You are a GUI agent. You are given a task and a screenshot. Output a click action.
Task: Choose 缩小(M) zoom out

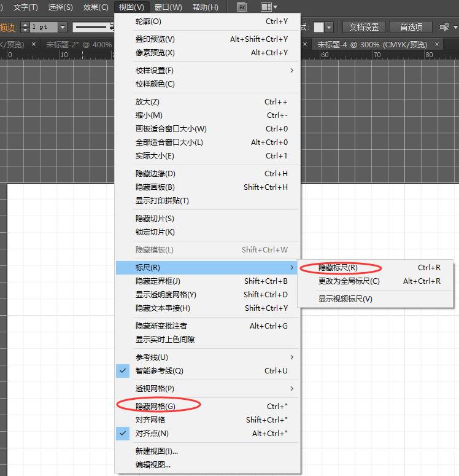pos(208,115)
